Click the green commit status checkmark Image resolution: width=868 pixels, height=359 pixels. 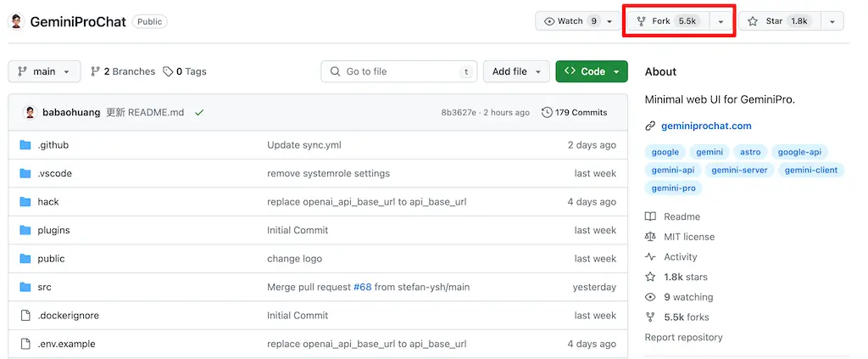(x=199, y=113)
